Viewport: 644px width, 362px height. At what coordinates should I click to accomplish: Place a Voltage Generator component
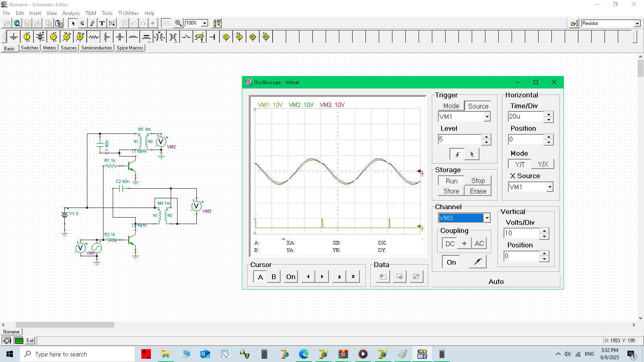pos(54,37)
